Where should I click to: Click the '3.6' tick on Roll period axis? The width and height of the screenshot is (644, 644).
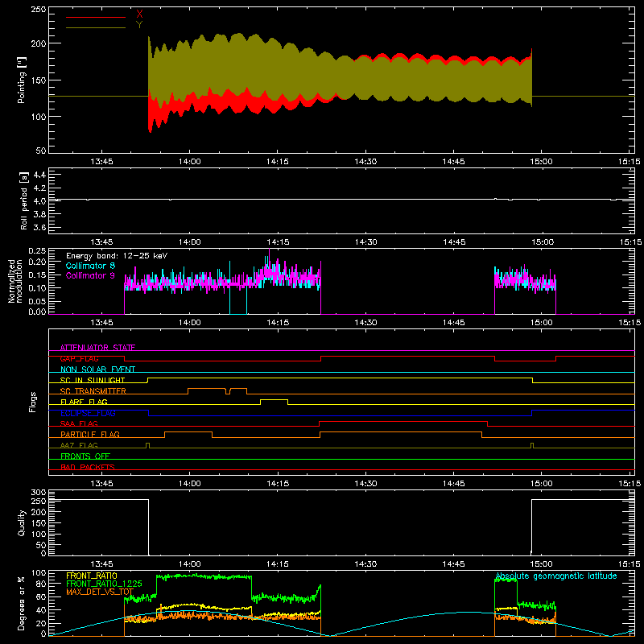[x=39, y=227]
